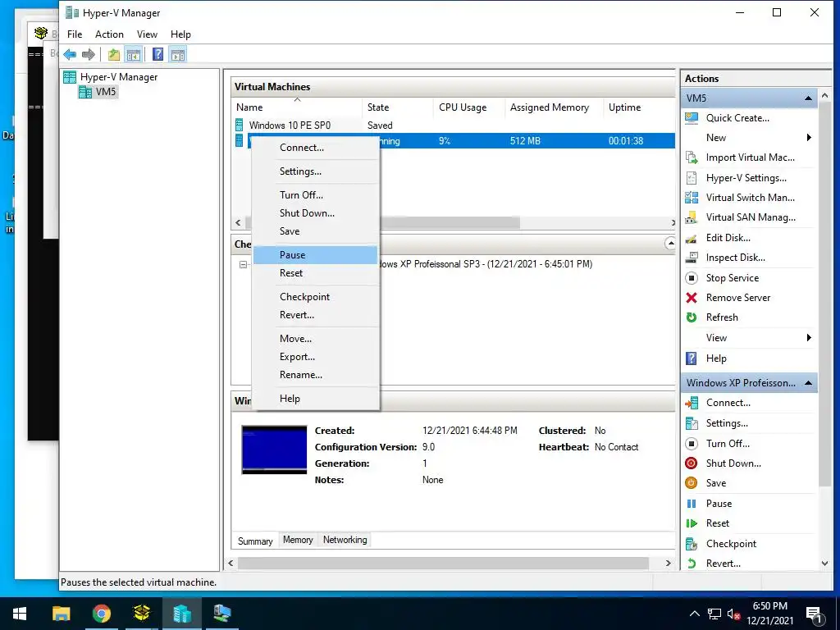
Task: Click the orange Save icon in actions pane
Action: 692,483
